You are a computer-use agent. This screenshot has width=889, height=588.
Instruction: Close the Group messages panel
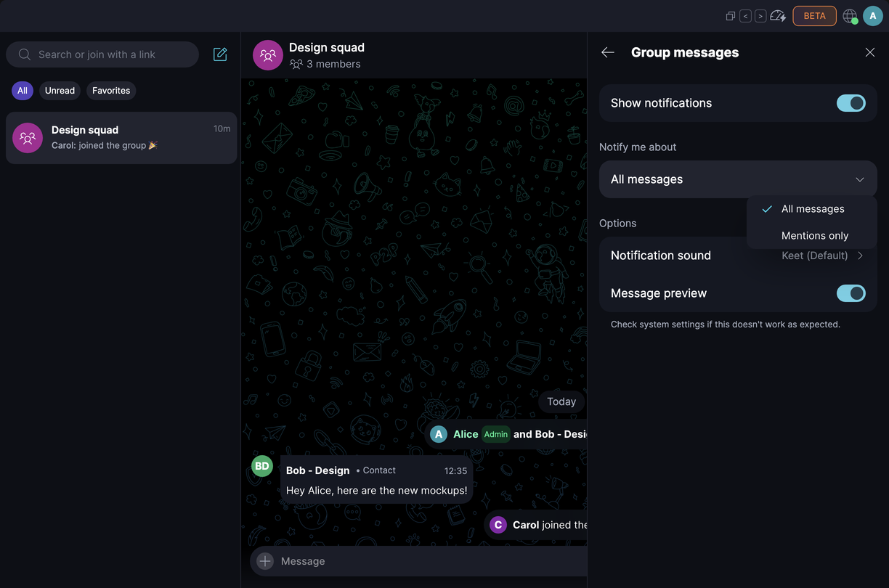coord(870,52)
